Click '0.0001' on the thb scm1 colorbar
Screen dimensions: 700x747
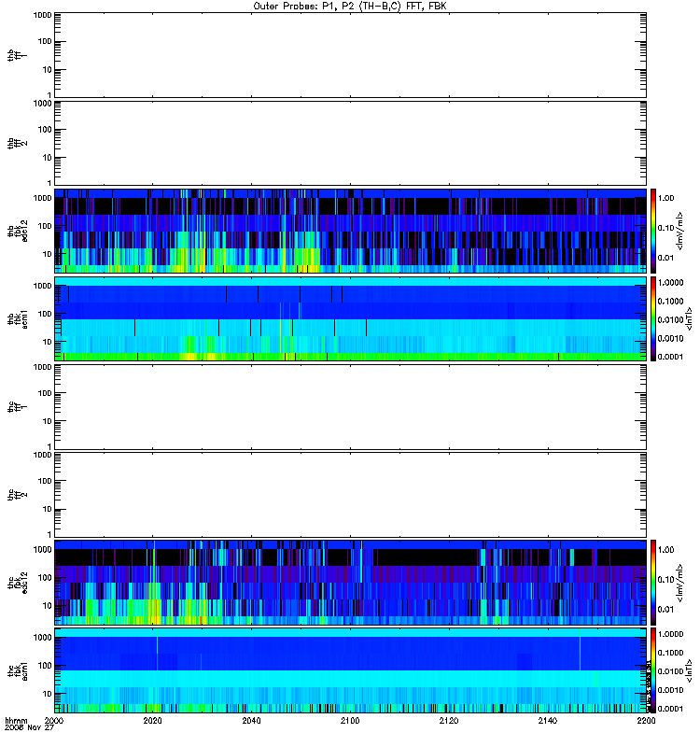(670, 357)
